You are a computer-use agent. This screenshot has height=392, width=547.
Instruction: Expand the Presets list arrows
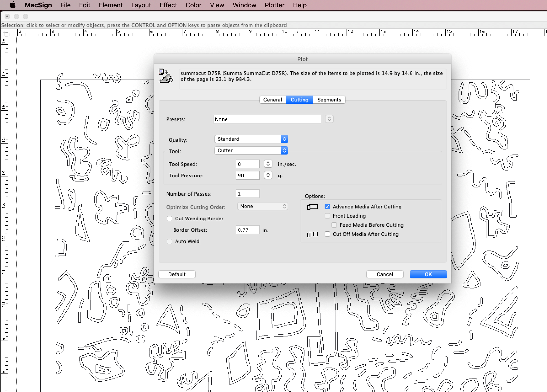pos(329,119)
